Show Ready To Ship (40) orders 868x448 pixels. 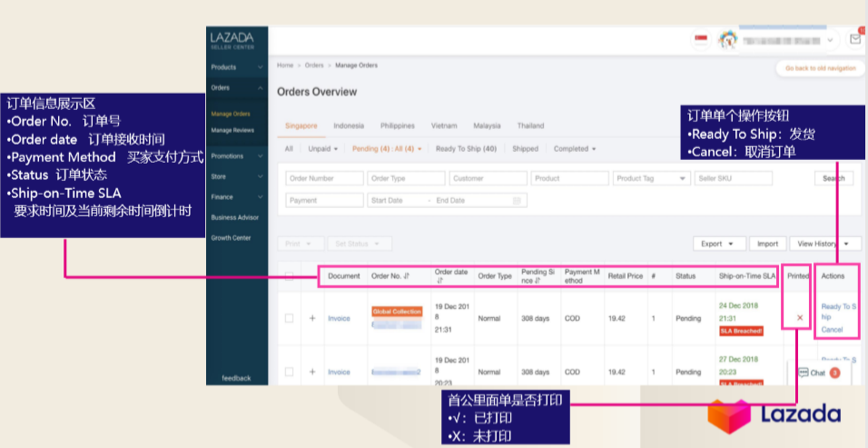466,149
